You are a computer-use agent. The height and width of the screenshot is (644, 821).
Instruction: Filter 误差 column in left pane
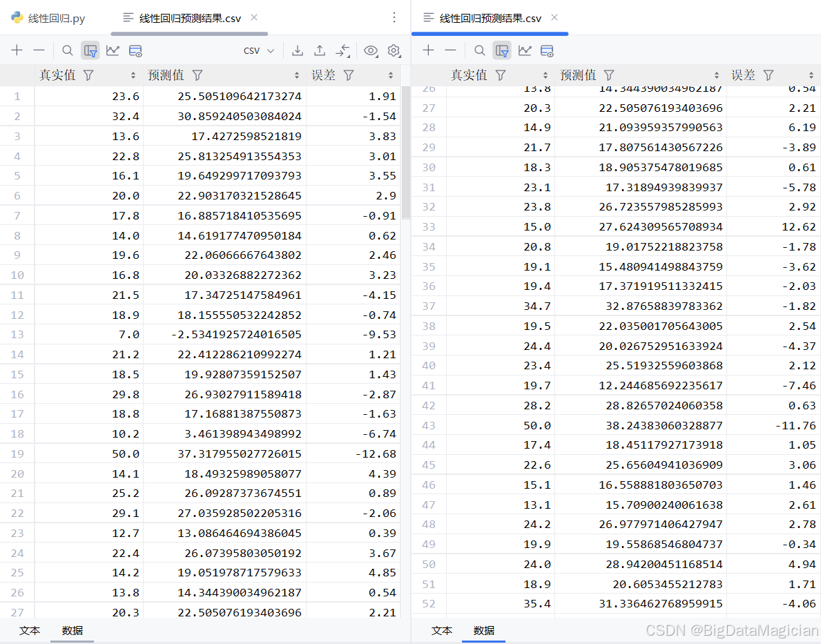tap(349, 75)
